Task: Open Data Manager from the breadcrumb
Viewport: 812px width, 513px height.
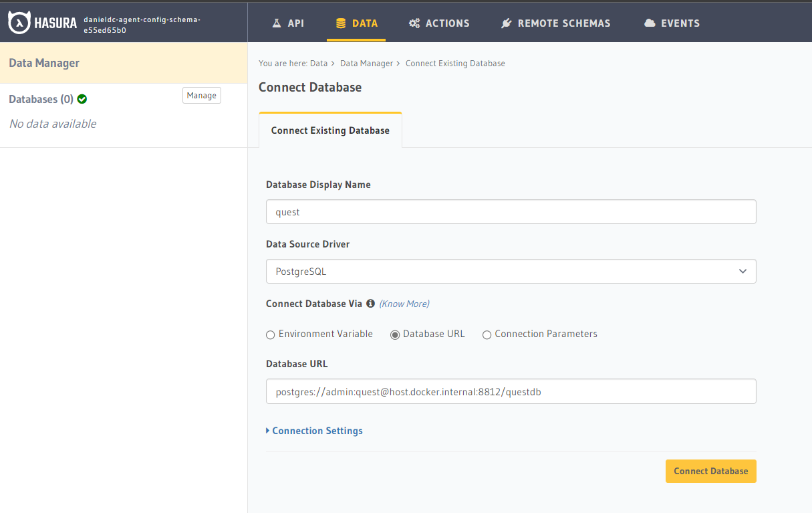Action: pyautogui.click(x=366, y=63)
